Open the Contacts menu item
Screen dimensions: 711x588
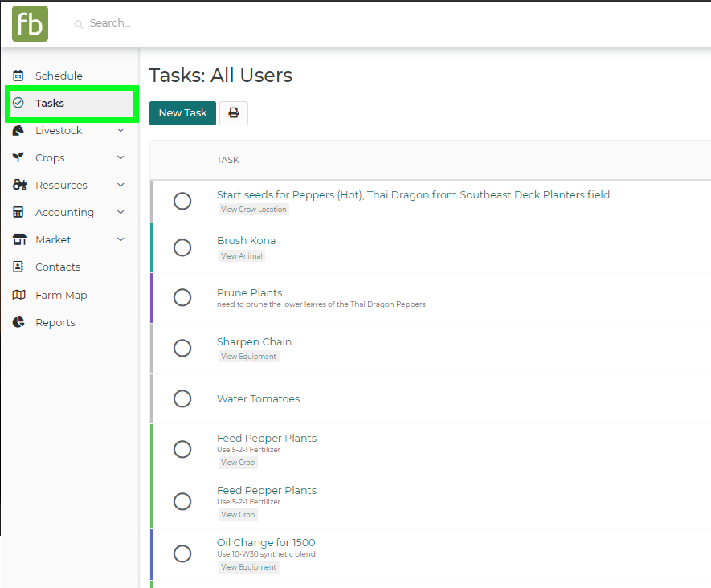pos(58,267)
